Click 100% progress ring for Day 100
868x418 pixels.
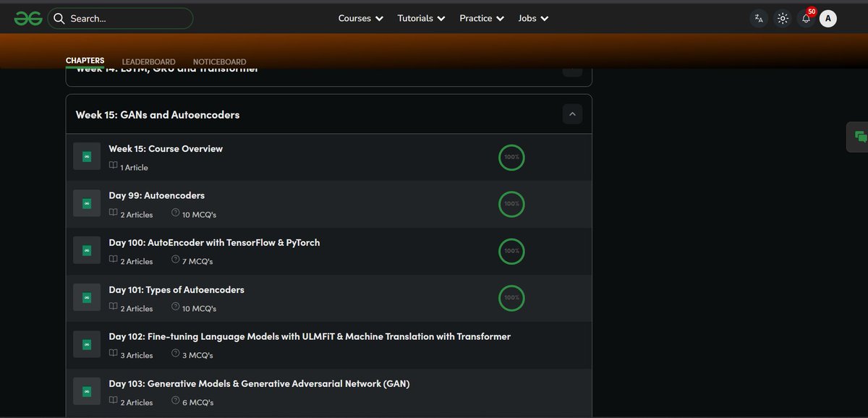click(x=511, y=251)
